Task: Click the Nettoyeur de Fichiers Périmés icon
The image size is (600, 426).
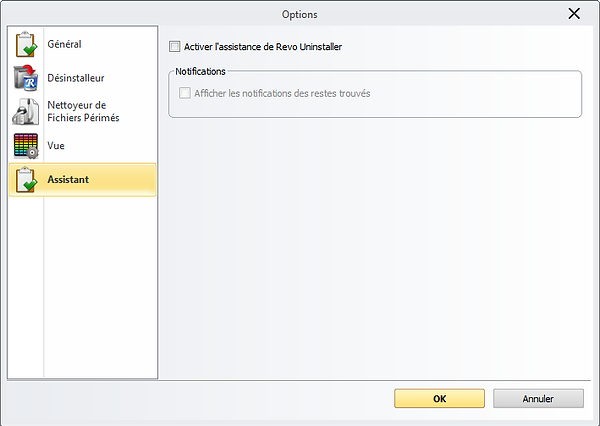Action: [x=26, y=111]
